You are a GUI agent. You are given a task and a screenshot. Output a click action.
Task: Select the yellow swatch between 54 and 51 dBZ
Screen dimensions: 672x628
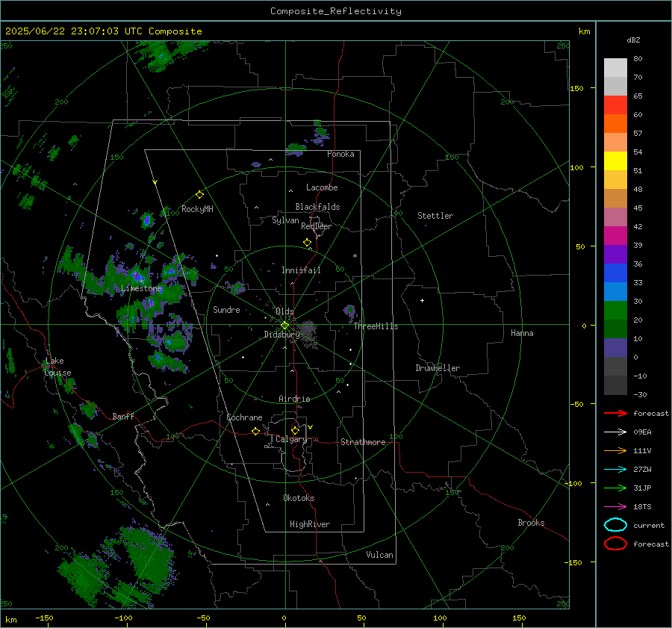pos(615,161)
